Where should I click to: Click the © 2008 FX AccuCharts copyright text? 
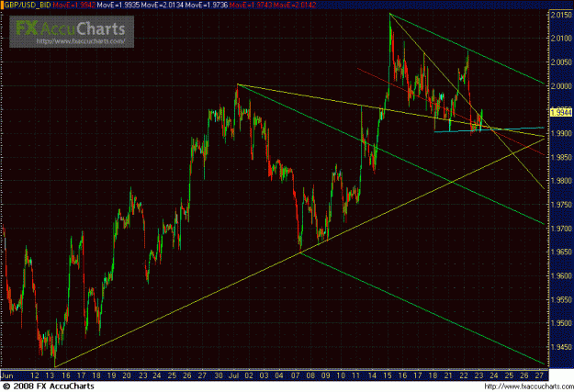tap(48, 386)
